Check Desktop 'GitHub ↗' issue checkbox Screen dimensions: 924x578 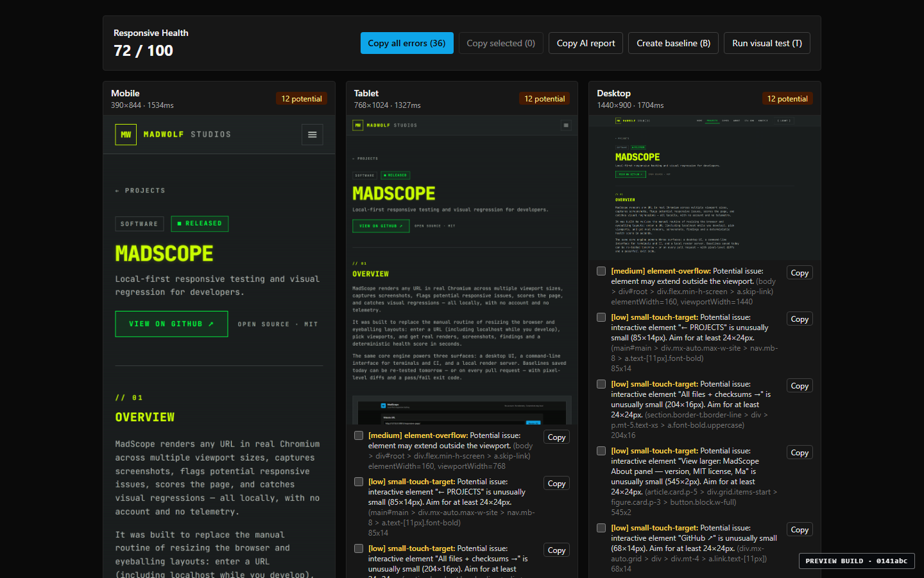[x=601, y=528]
